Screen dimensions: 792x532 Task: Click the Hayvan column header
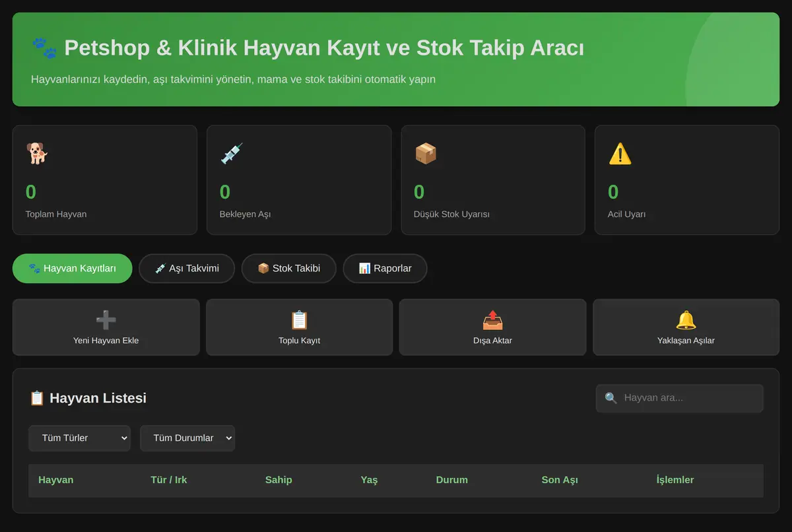click(x=56, y=480)
